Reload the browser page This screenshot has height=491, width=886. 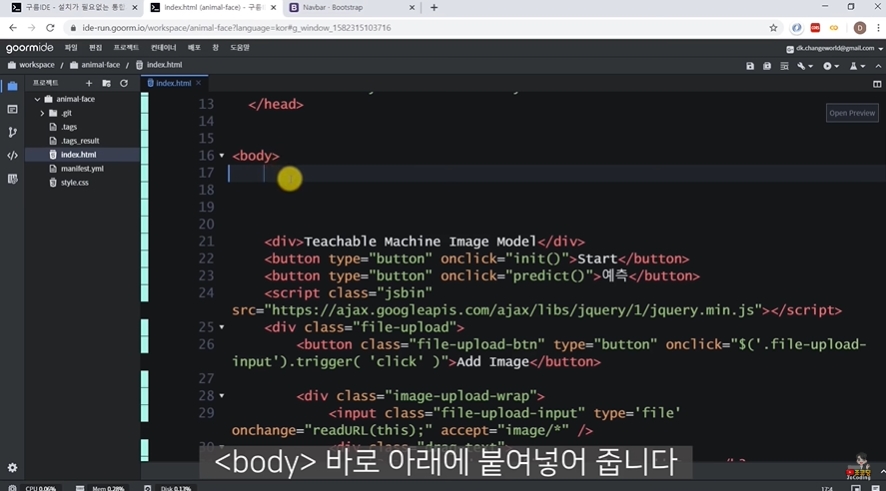[x=50, y=28]
